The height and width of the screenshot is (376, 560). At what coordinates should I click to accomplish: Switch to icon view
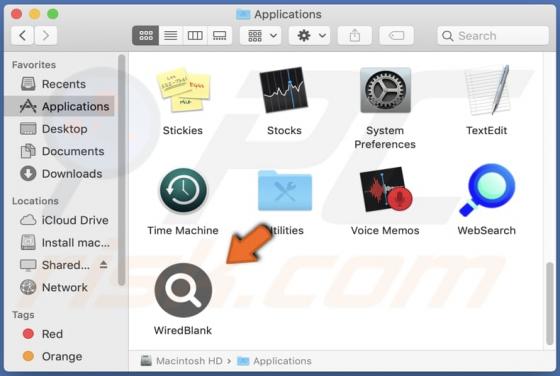(145, 35)
